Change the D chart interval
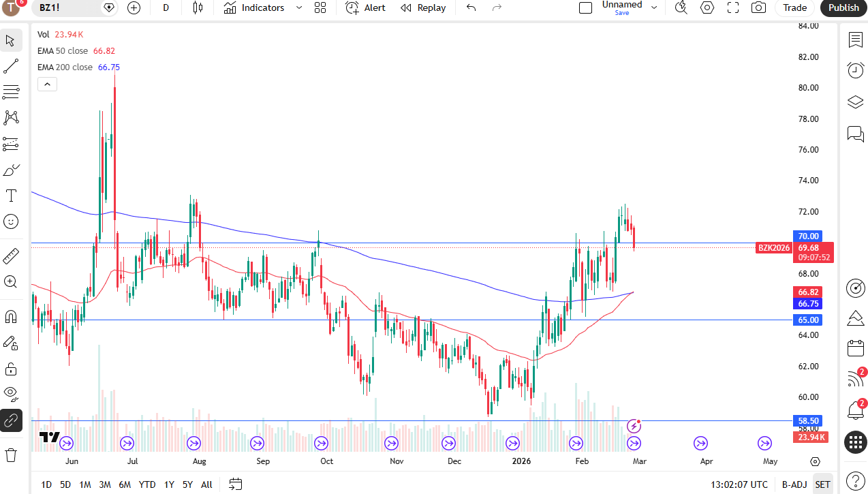Screen dimensions: 868x494 166,8
